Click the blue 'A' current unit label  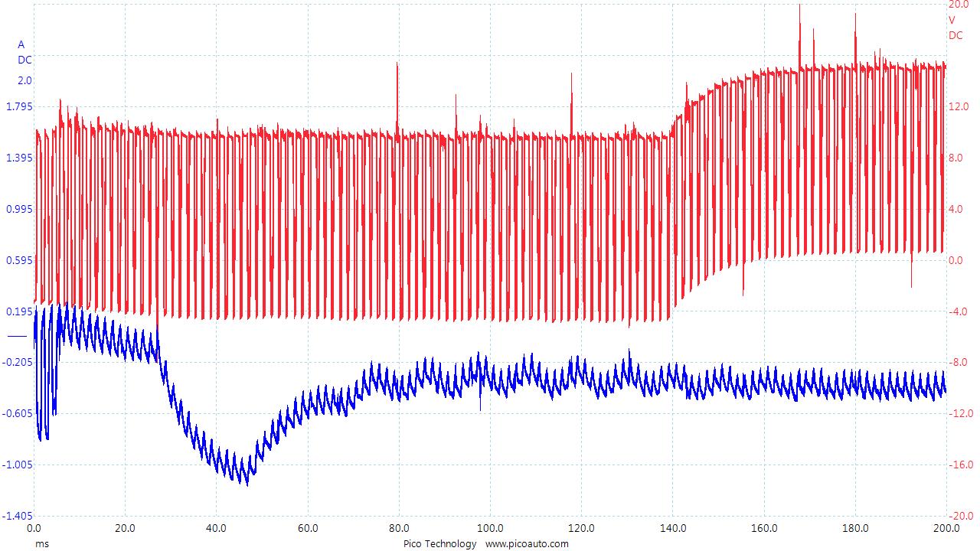[x=21, y=44]
